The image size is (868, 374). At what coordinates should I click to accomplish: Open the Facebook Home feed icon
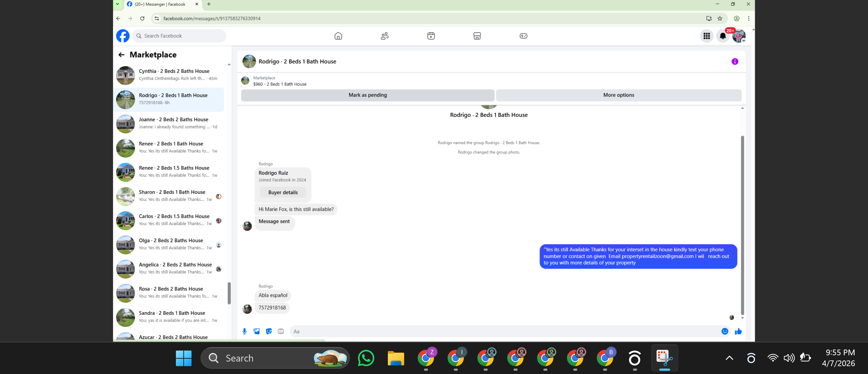tap(338, 36)
